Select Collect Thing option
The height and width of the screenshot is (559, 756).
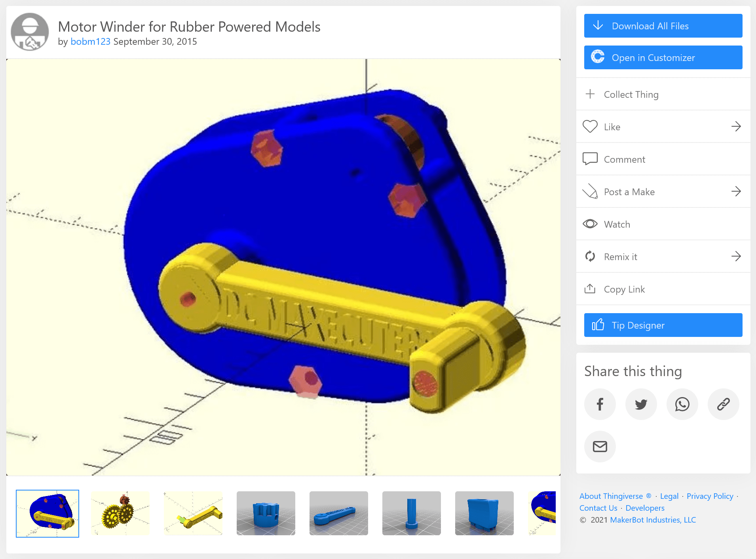pyautogui.click(x=663, y=94)
